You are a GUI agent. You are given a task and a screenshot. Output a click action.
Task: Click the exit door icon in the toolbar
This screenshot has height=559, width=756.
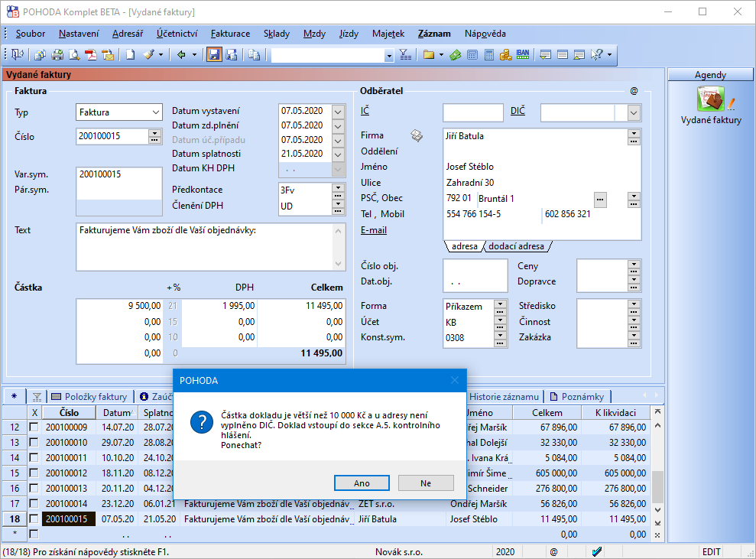click(18, 54)
